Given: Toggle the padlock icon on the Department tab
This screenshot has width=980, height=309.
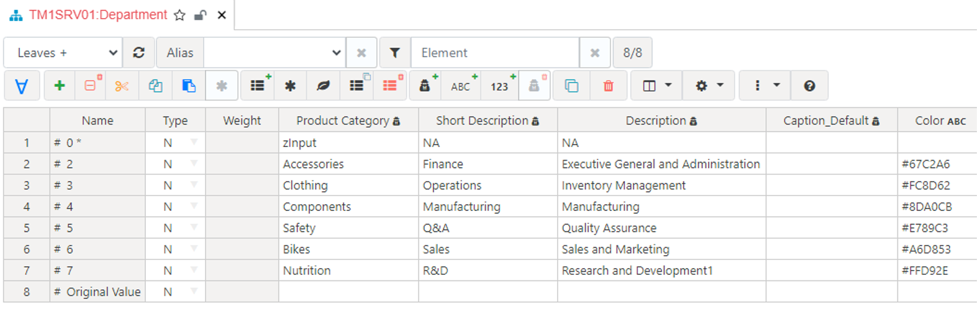Looking at the screenshot, I should tap(200, 16).
